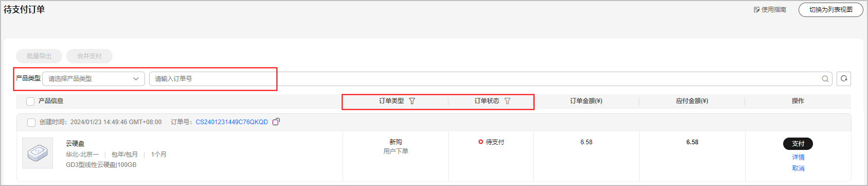Screen dimensions: 868x186
Task: Check the order row checkbox beside 创建时间
Action: pyautogui.click(x=31, y=123)
